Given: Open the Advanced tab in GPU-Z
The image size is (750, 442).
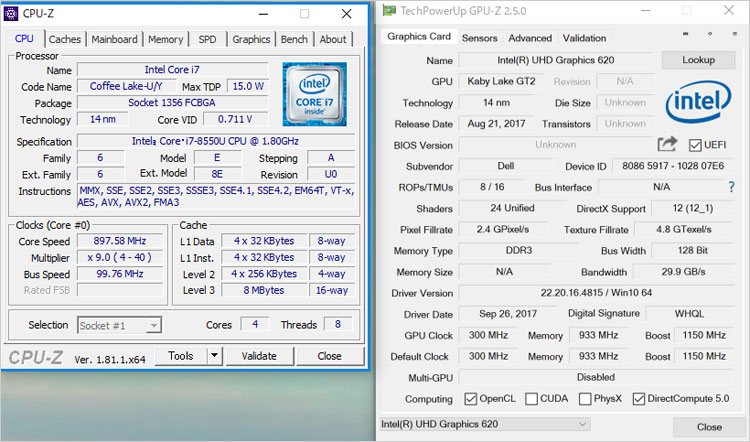Looking at the screenshot, I should click(530, 38).
